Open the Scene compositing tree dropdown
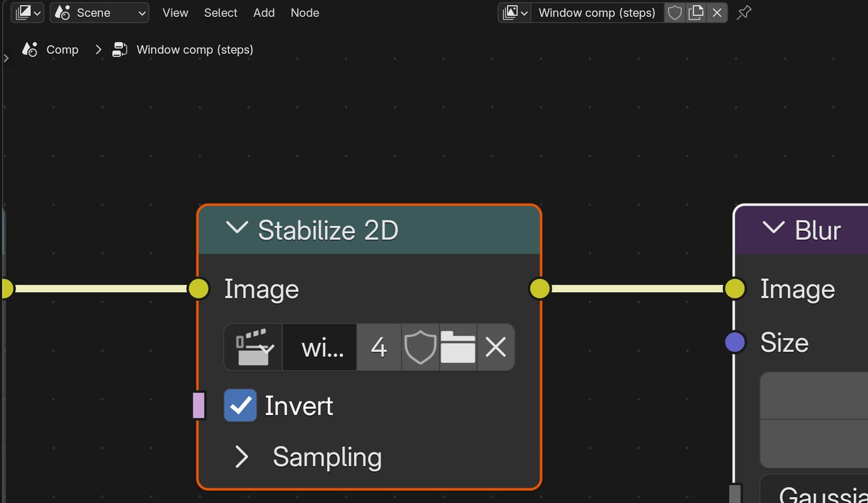The image size is (868, 503). tap(99, 13)
